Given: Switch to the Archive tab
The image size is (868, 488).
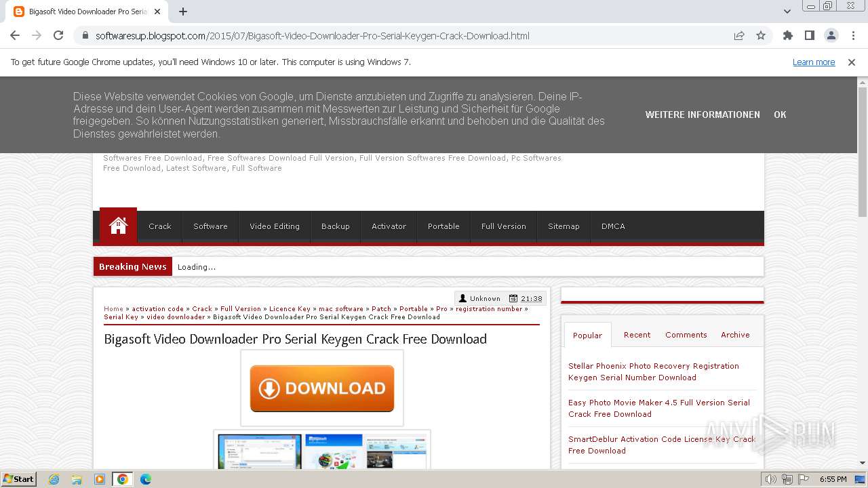Looking at the screenshot, I should (x=735, y=335).
